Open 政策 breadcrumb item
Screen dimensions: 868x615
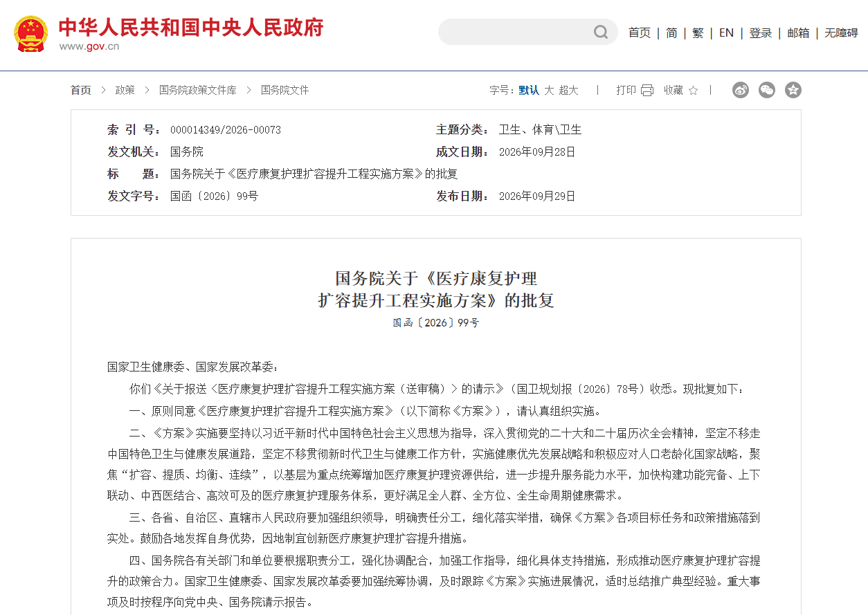pyautogui.click(x=125, y=91)
